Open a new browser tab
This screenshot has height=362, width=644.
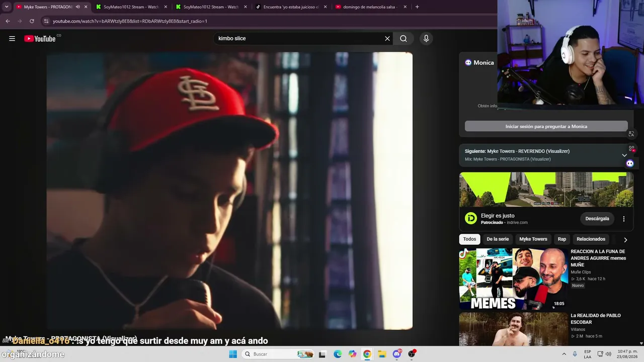point(417,7)
